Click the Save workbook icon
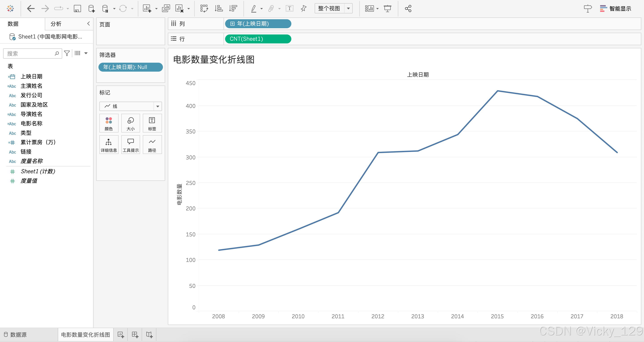Screen dimensions: 644x342 (77, 9)
